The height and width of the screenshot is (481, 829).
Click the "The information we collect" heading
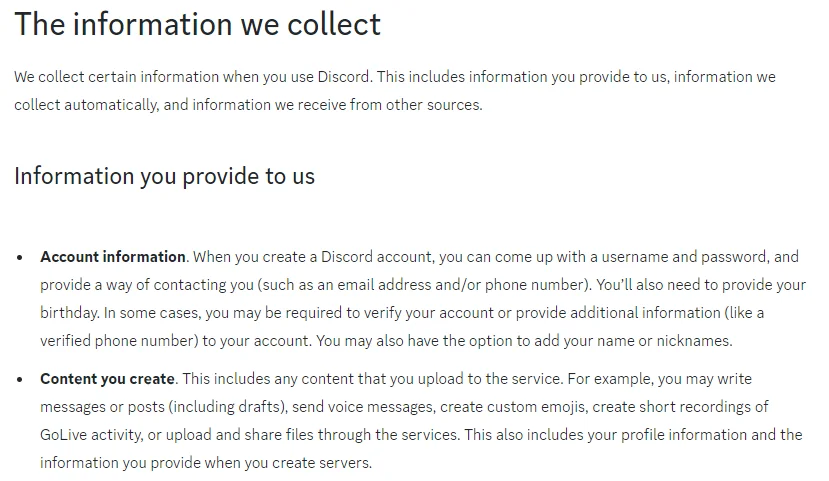point(198,24)
